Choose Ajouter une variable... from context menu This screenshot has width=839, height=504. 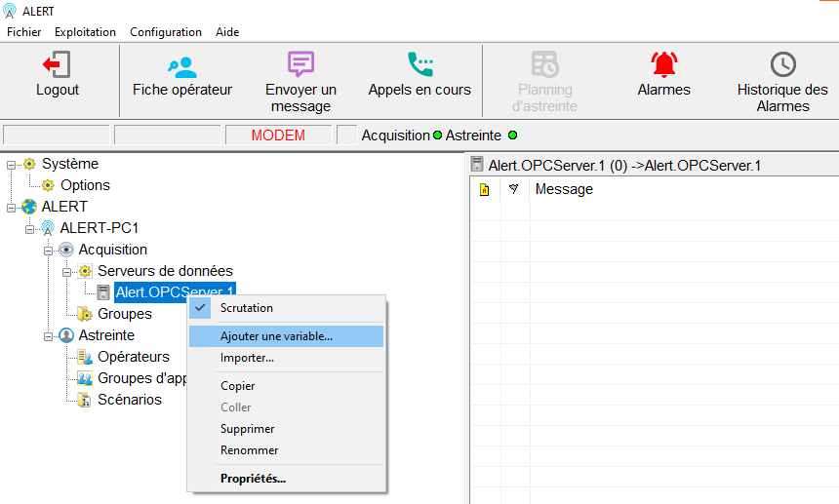[x=276, y=336]
